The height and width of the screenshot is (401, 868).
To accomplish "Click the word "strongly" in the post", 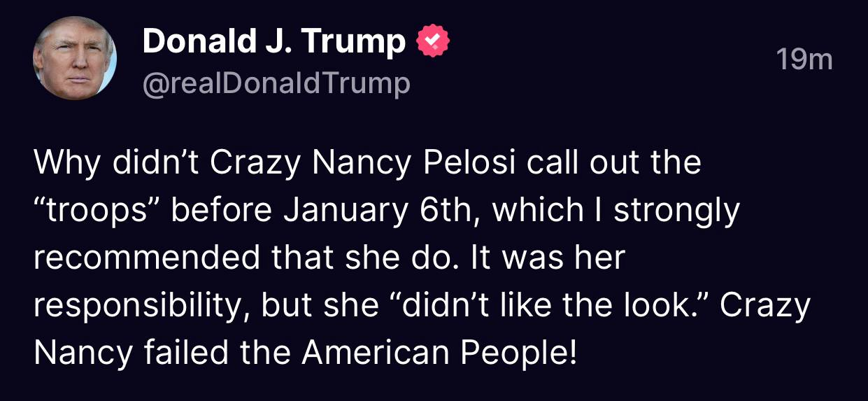I will pos(676,211).
